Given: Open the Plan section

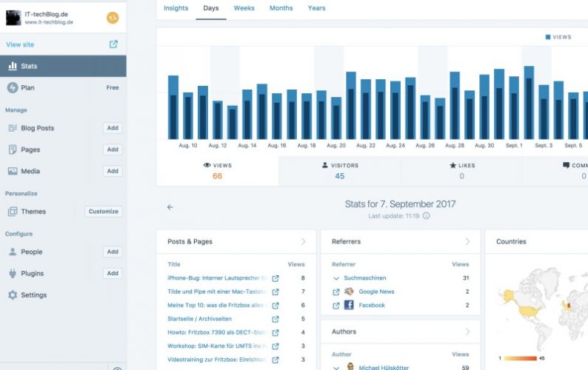Looking at the screenshot, I should point(63,88).
